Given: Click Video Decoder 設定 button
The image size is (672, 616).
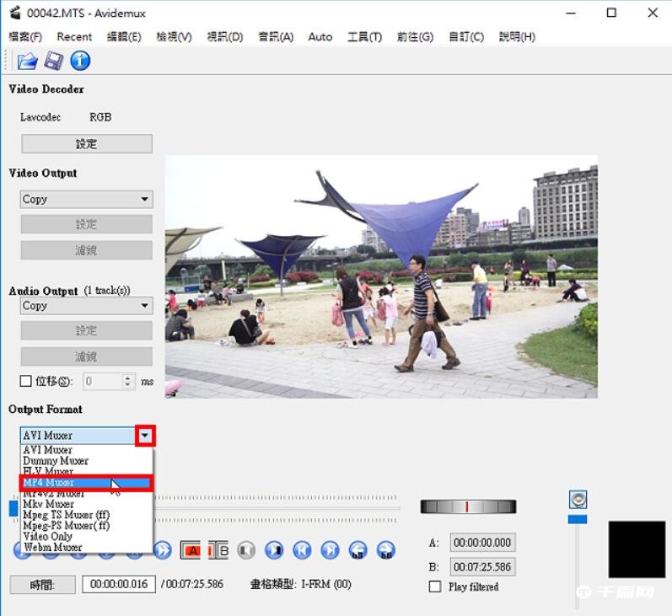Looking at the screenshot, I should pos(87,144).
